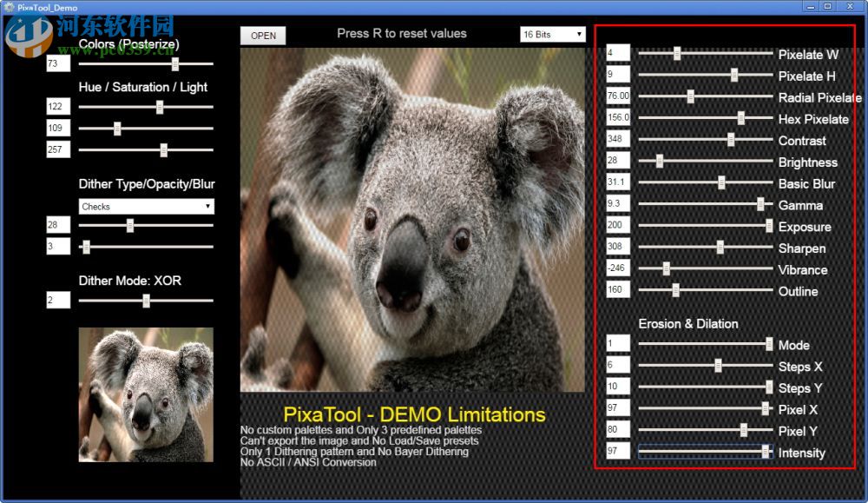Open the Checks dither type dropdown
The image size is (868, 503).
coord(145,206)
